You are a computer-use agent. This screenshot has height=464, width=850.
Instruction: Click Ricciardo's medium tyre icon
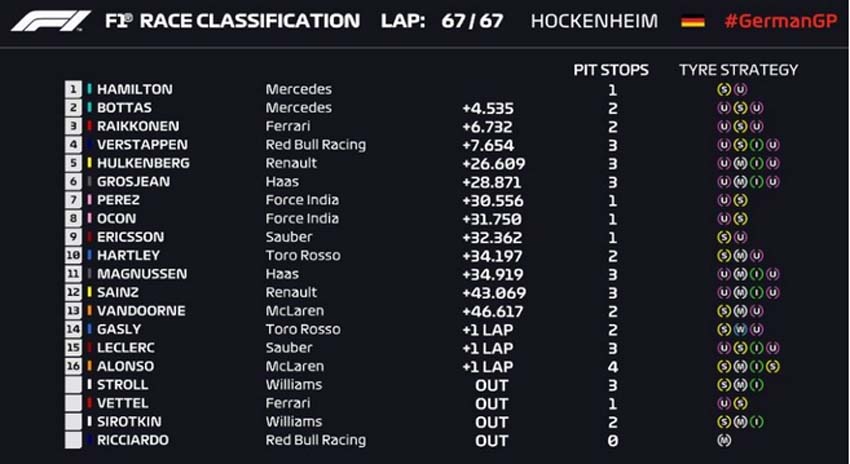click(x=722, y=440)
